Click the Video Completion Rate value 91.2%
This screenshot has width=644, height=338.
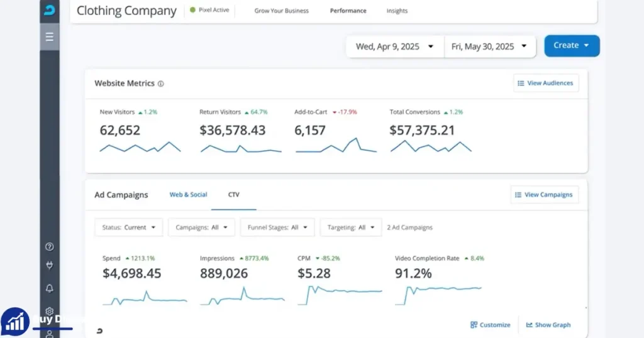[413, 273]
